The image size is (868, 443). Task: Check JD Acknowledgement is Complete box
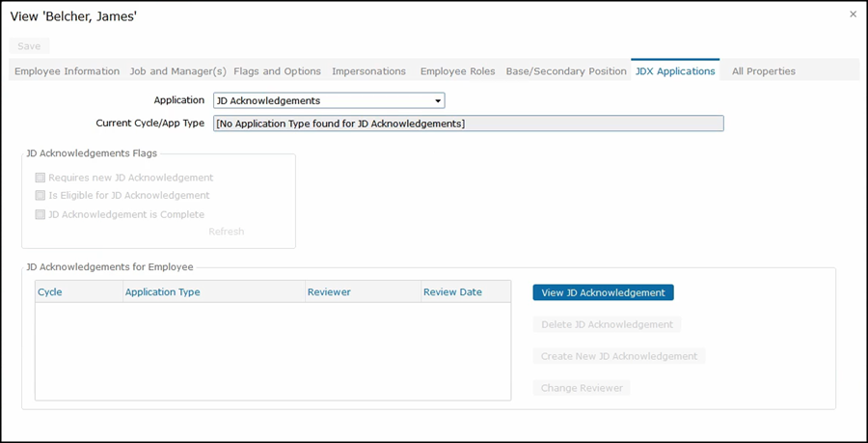pos(41,214)
